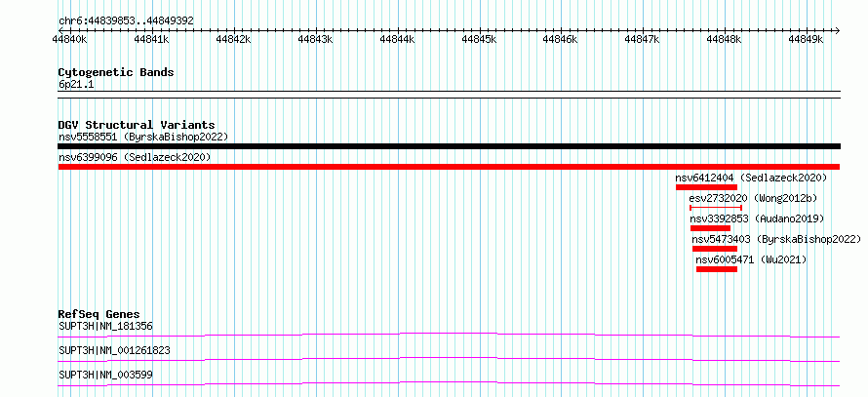Open the nsv3392853 (Audano2019) label
Screen dimensions: 868x397
click(x=757, y=218)
